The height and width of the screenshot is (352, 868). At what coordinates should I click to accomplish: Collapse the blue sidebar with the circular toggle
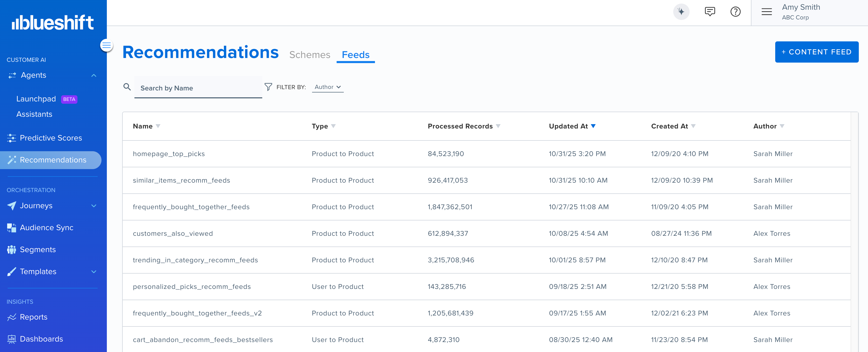point(106,45)
